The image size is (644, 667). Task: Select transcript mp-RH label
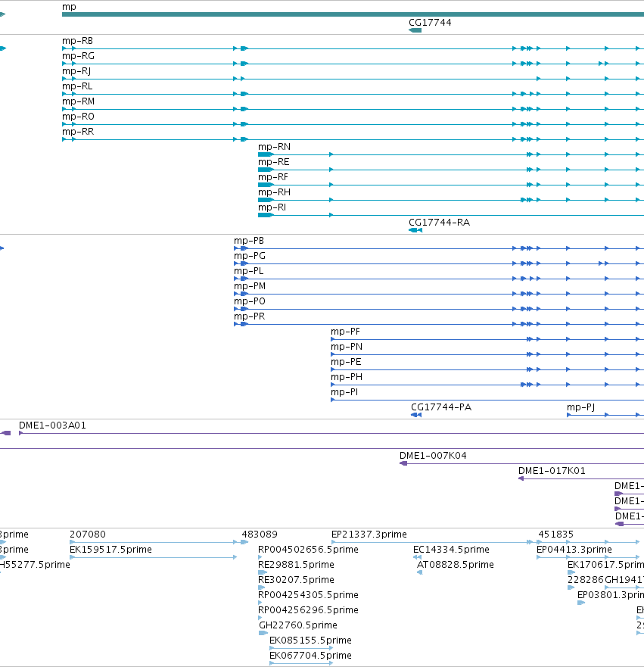(274, 192)
